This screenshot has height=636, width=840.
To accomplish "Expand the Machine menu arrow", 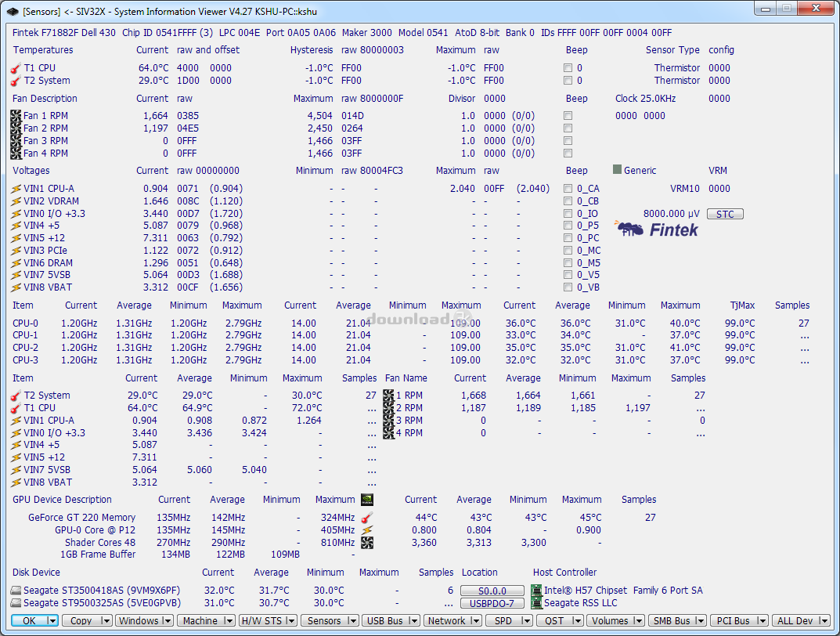I will (x=229, y=620).
